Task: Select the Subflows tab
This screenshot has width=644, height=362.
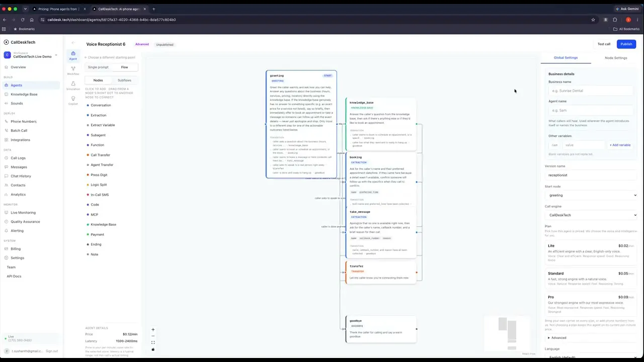Action: click(x=124, y=80)
